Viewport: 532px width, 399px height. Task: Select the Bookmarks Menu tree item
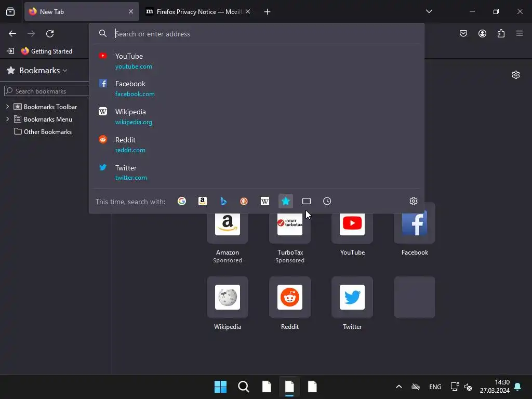coord(43,119)
